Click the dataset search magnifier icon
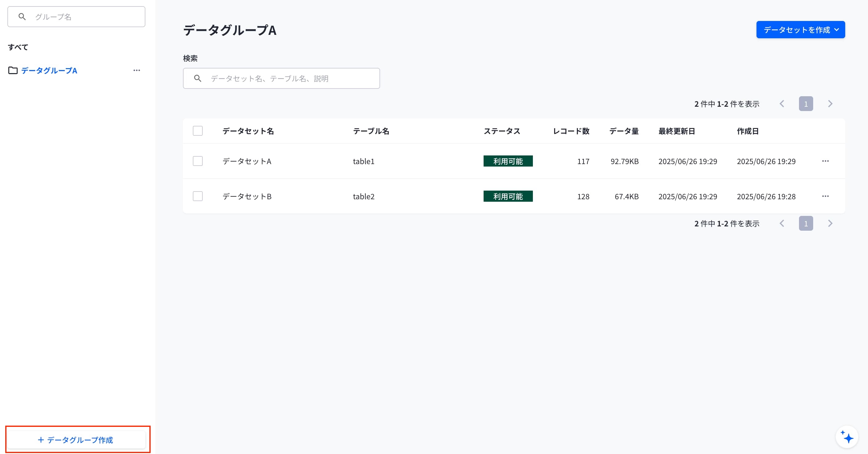 click(x=198, y=79)
